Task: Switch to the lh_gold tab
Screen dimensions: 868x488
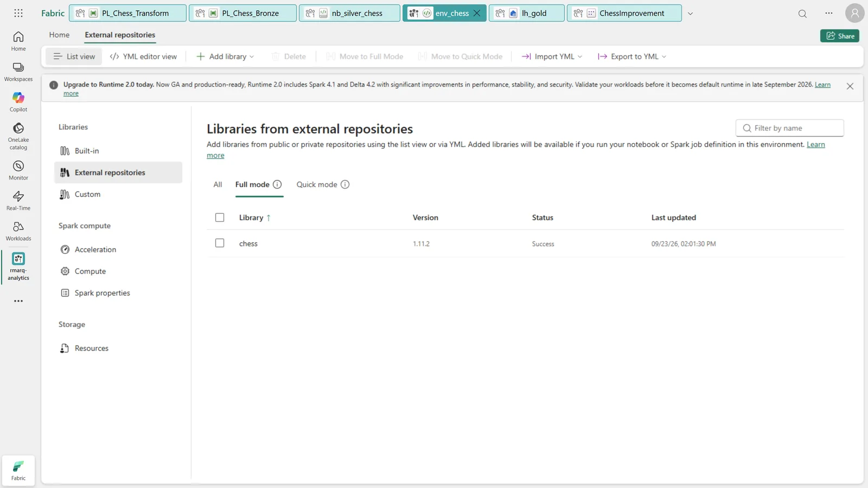Action: point(526,13)
